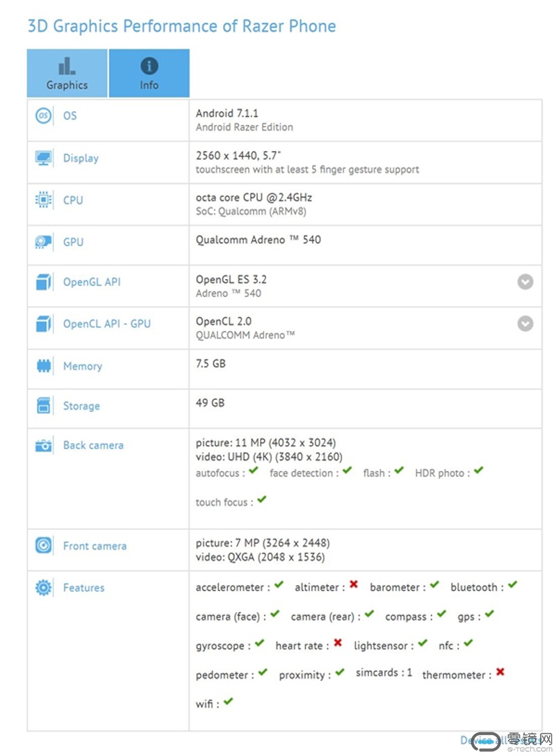Click the Display monitor icon

[43, 158]
